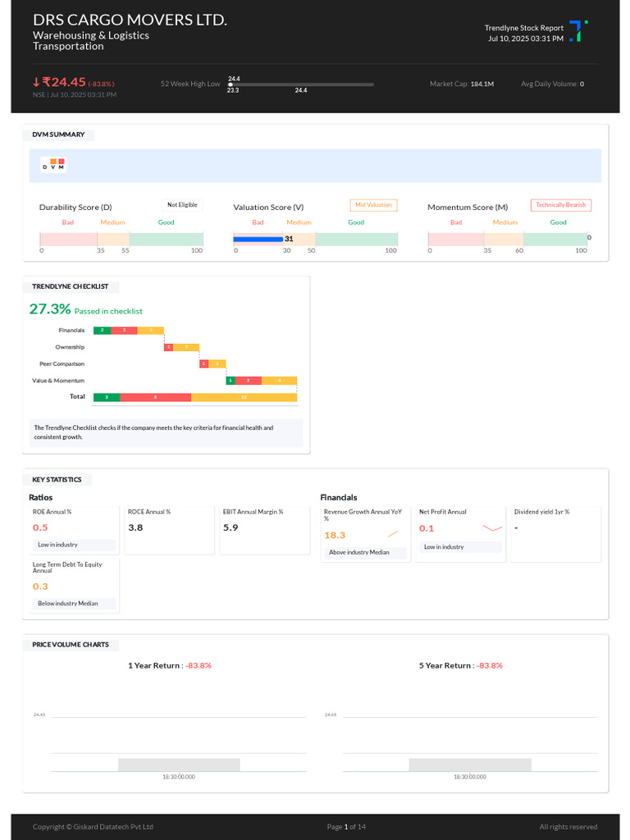The image size is (630, 840).
Task: Click the Long Term Debt To Equity card
Action: [x=74, y=586]
